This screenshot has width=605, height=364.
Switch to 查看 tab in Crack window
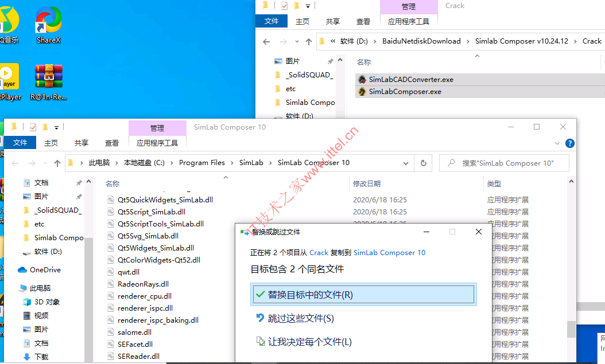point(363,21)
